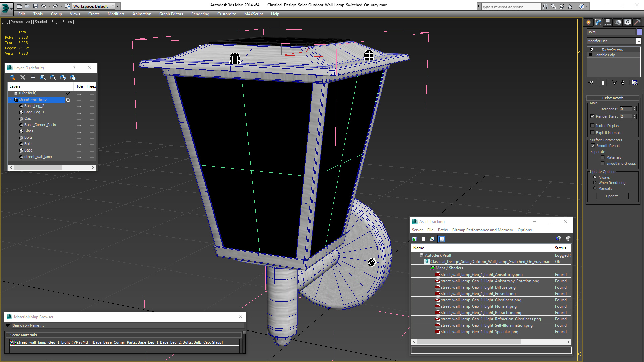Collapse the street_wall_lamp layer tree
The width and height of the screenshot is (644, 362).
click(x=11, y=100)
